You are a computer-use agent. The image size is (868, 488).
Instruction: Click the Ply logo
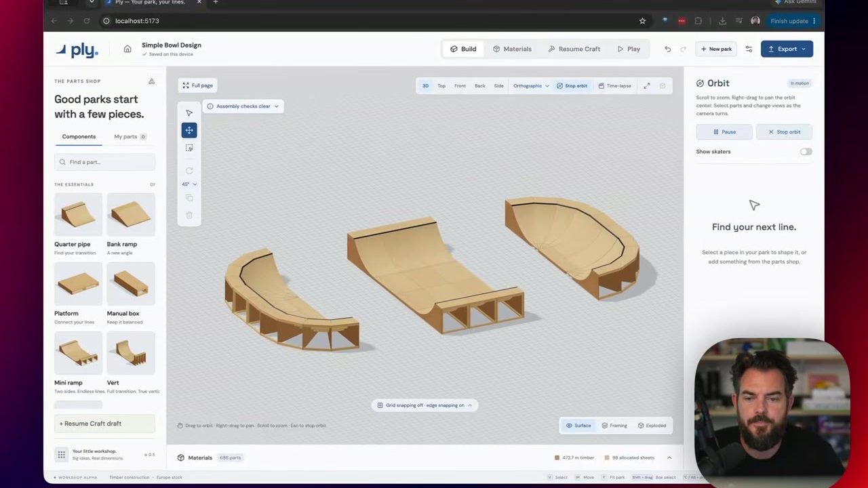[x=77, y=49]
